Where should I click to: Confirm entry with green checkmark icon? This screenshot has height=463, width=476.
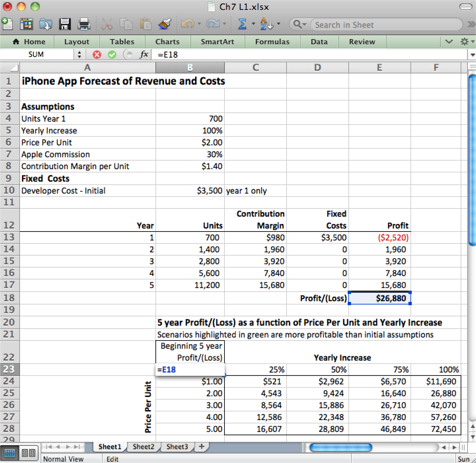[112, 54]
